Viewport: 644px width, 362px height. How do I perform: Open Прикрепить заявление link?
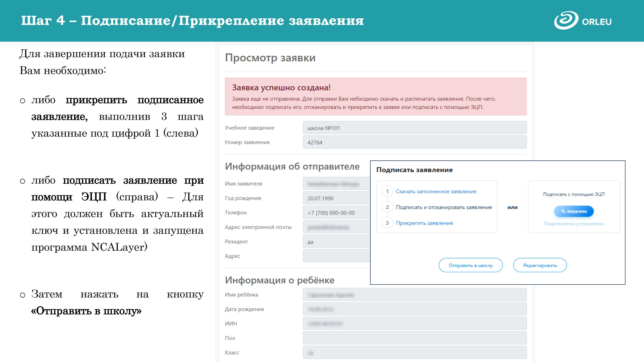click(424, 223)
